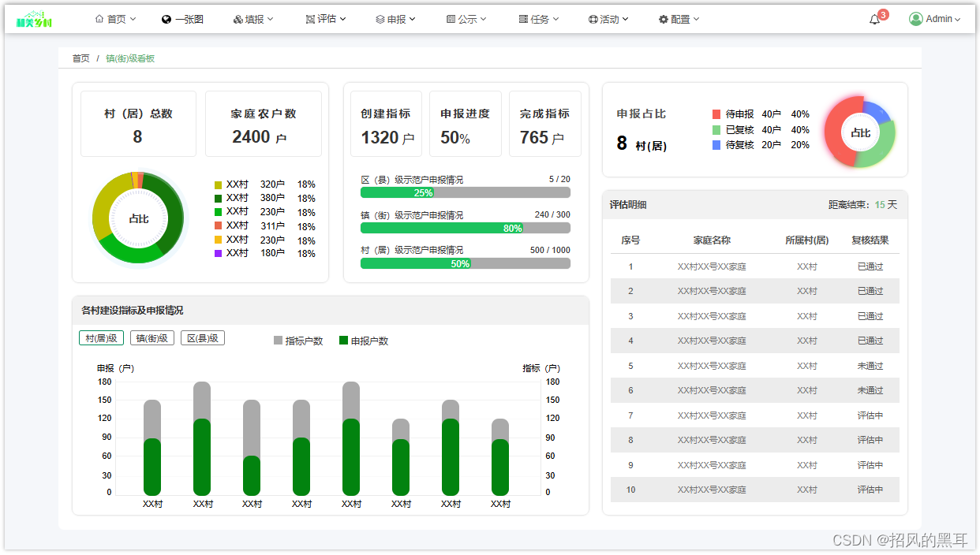The image size is (980, 555).
Task: Open the 配置 navigation label
Action: (x=680, y=19)
